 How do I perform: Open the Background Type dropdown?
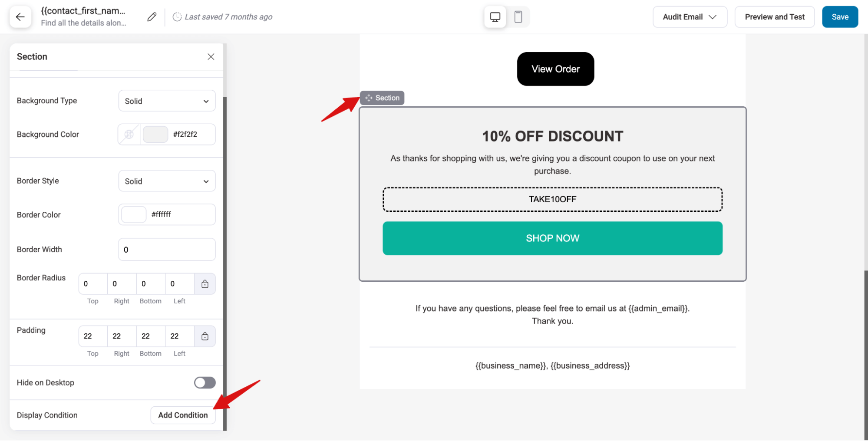click(x=167, y=101)
